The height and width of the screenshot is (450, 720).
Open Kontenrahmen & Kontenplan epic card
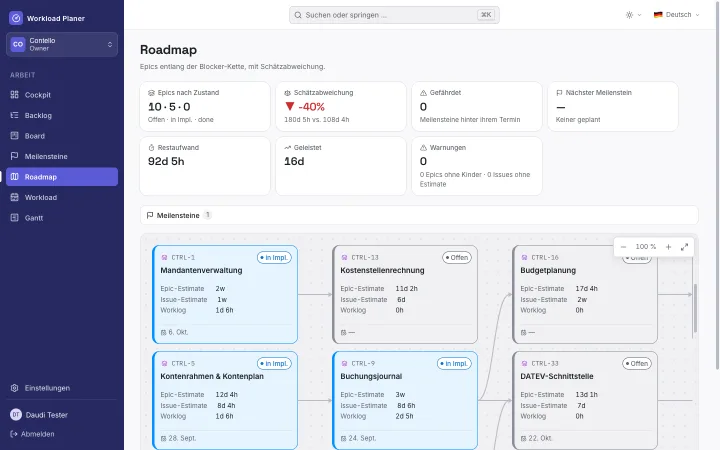225,400
